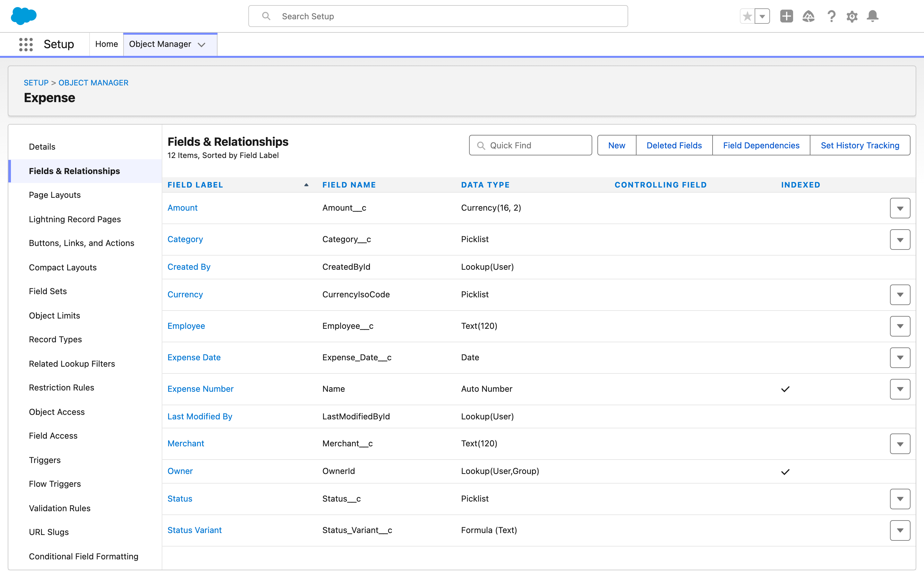
Task: Expand the Amount row actions dropdown
Action: pos(900,208)
